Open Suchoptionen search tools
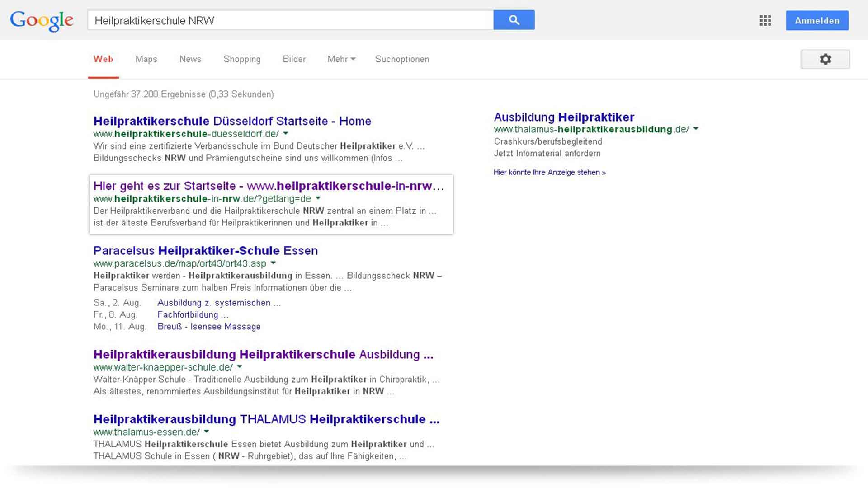This screenshot has width=868, height=488. click(x=402, y=59)
